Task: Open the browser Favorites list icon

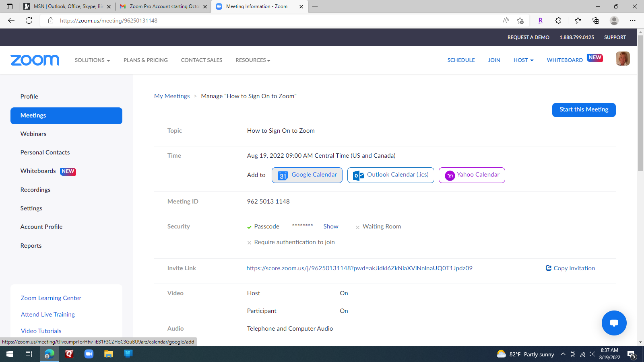Action: coord(578,21)
